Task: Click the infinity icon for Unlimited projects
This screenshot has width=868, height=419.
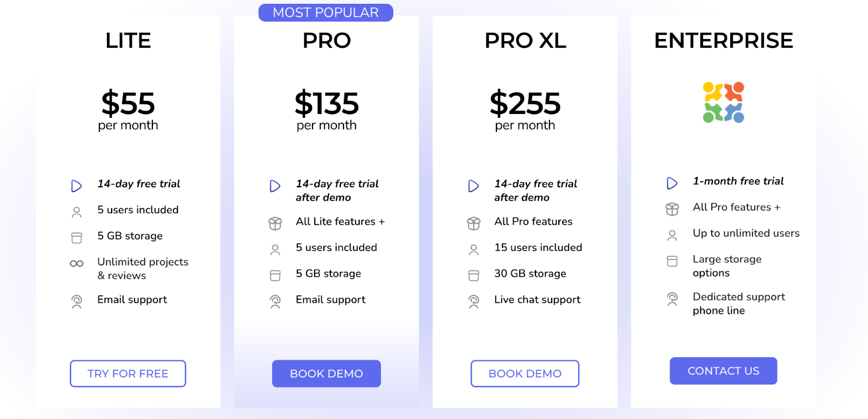Action: click(76, 264)
